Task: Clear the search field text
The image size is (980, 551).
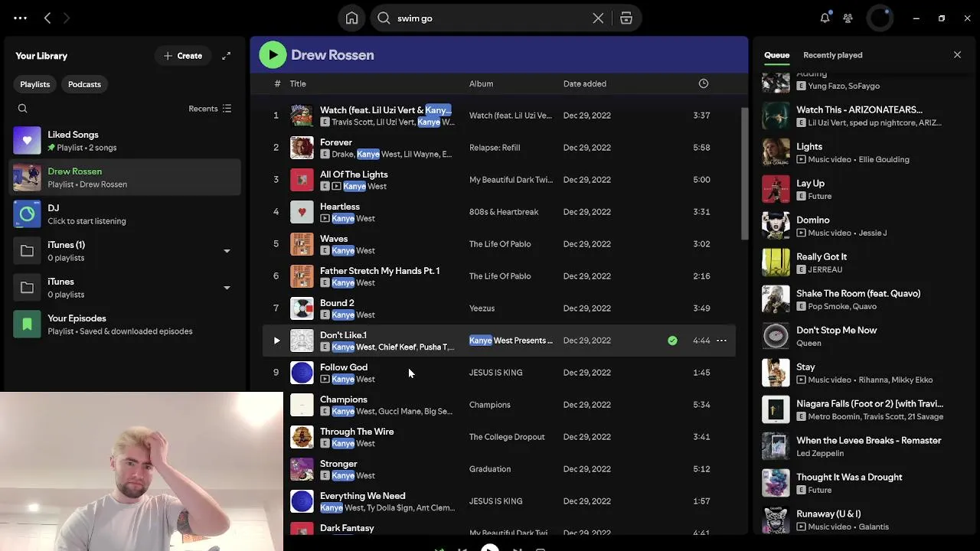Action: pos(598,18)
